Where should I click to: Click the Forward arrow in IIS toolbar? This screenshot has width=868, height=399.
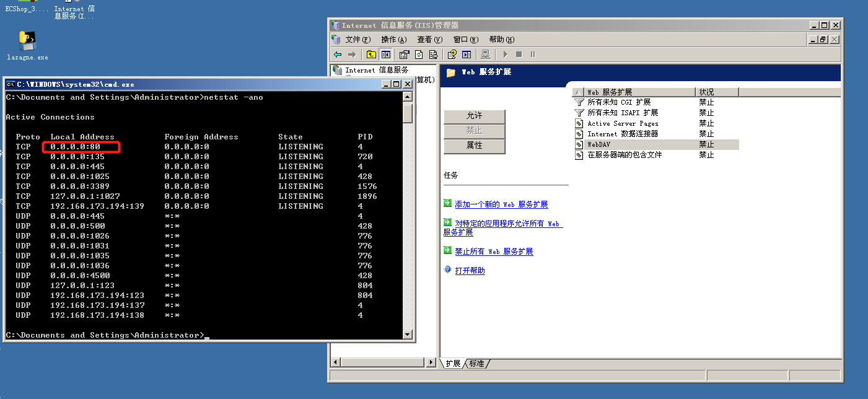(x=352, y=55)
